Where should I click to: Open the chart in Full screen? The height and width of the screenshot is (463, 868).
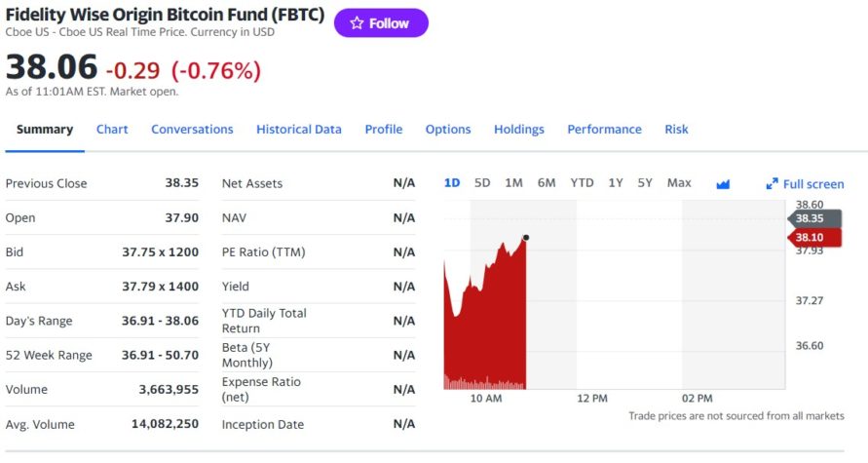pos(806,184)
